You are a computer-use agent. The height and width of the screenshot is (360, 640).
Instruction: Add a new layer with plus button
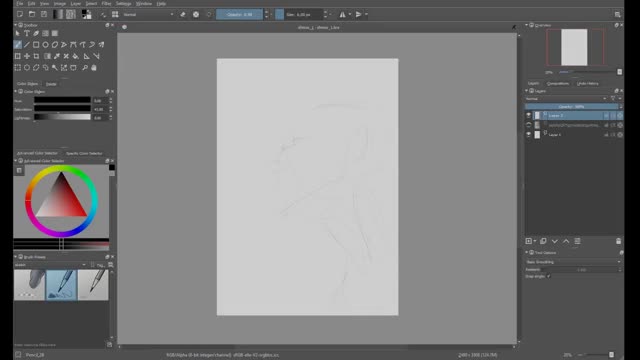click(x=529, y=241)
